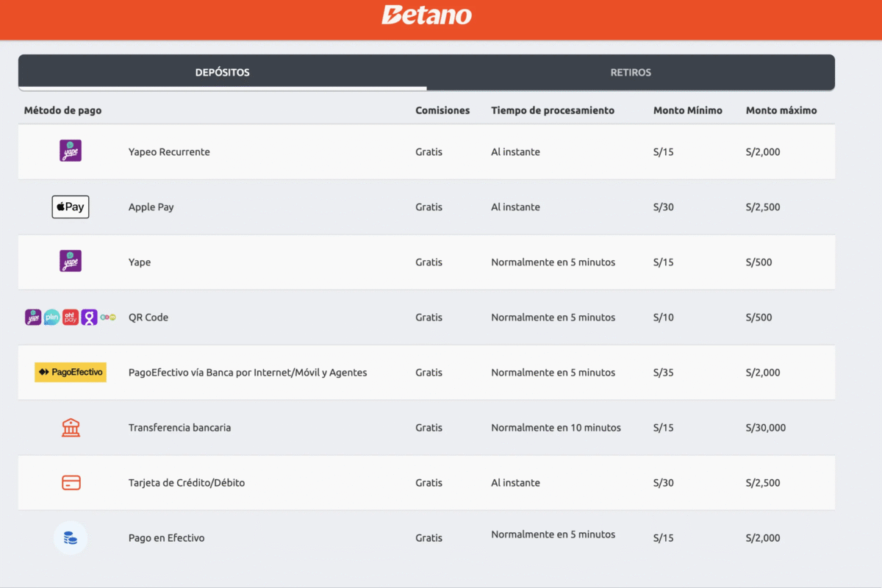The image size is (882, 588).
Task: Select the Tarjeta de Crédito/Débito method name
Action: click(187, 483)
